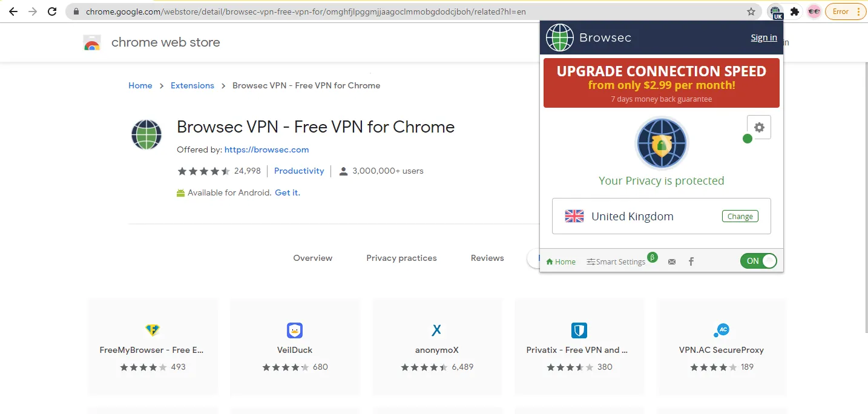Switch to the Privacy practices tab
Screen dimensions: 868x414
[x=401, y=258]
